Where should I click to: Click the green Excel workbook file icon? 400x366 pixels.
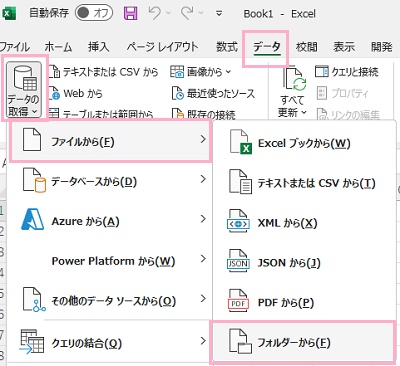[x=241, y=142]
